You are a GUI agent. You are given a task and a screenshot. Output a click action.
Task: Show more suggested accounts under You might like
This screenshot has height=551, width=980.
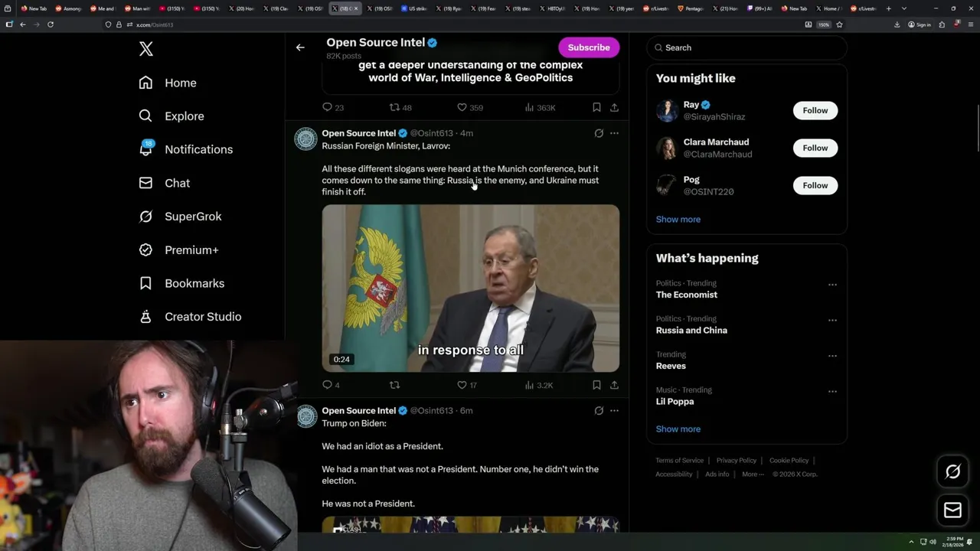point(678,220)
